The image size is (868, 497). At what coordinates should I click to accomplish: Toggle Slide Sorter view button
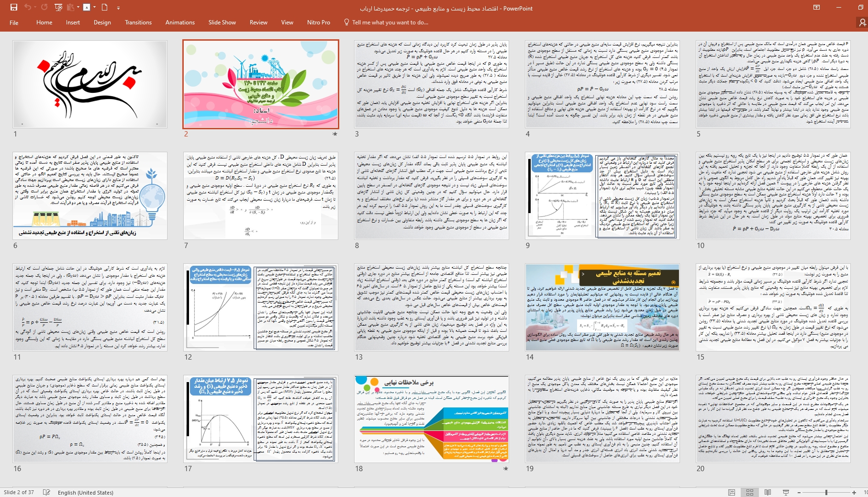tap(750, 492)
